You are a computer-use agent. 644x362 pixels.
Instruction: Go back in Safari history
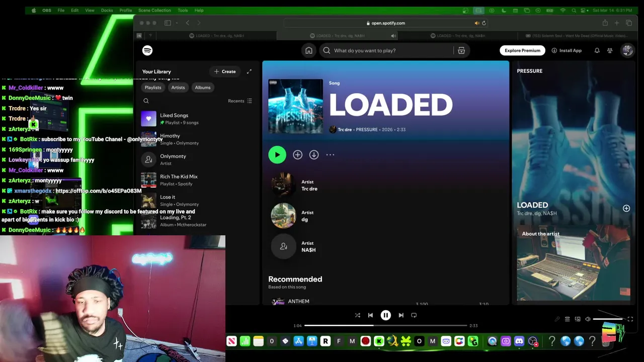(188, 23)
